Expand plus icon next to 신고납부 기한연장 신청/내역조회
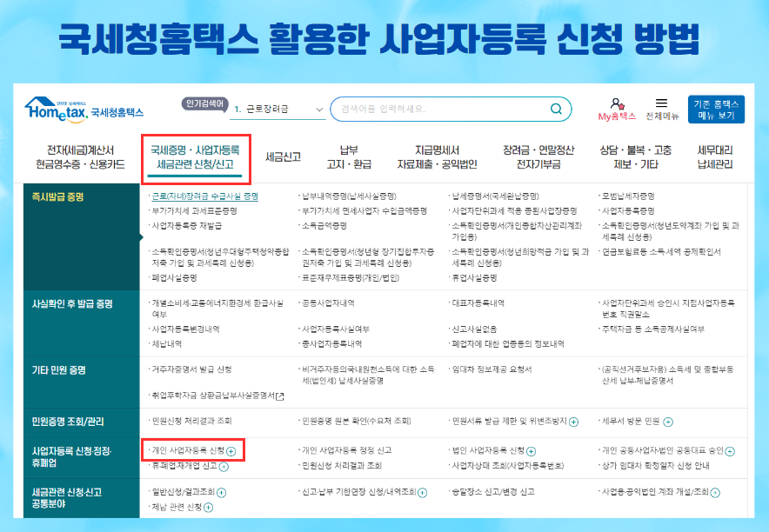The image size is (769, 532). point(422,492)
